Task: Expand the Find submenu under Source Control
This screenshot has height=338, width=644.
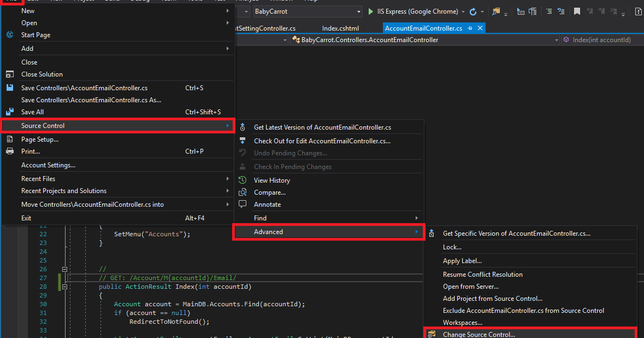Action: pyautogui.click(x=329, y=218)
